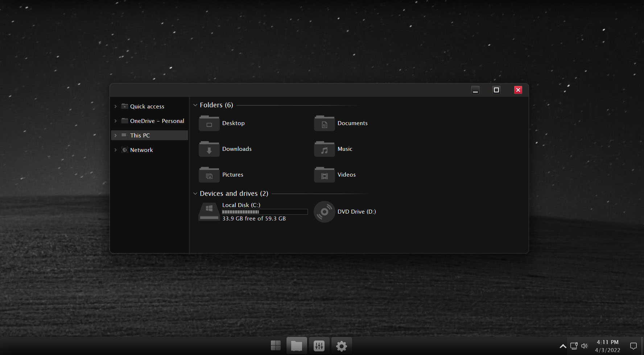
Task: Open the Start menu
Action: tap(276, 346)
